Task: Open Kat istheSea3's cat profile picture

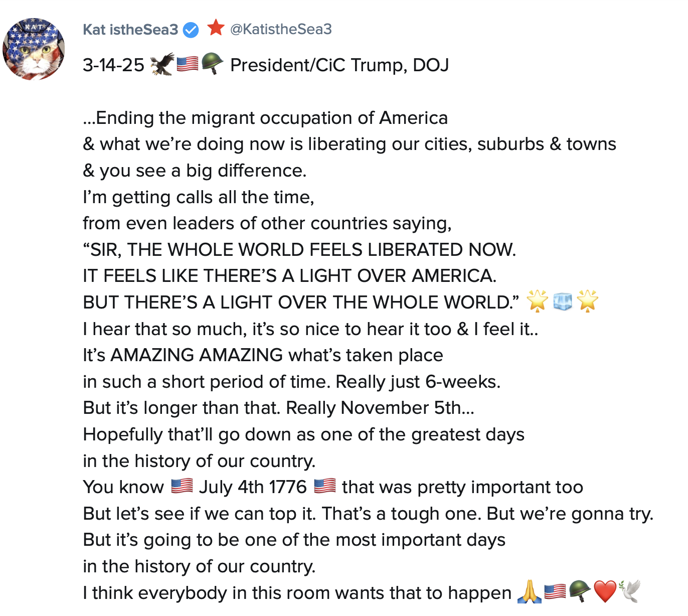Action: 34,49
